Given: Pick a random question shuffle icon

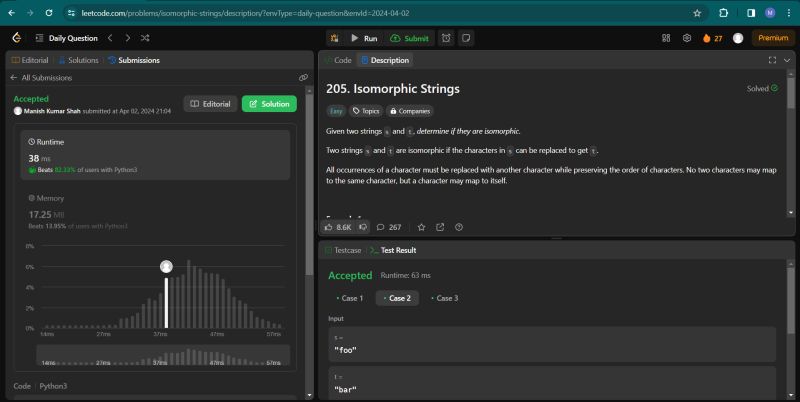Looking at the screenshot, I should point(145,38).
